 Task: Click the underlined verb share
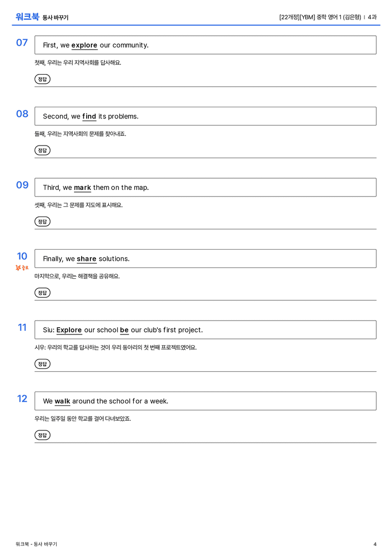tap(86, 259)
